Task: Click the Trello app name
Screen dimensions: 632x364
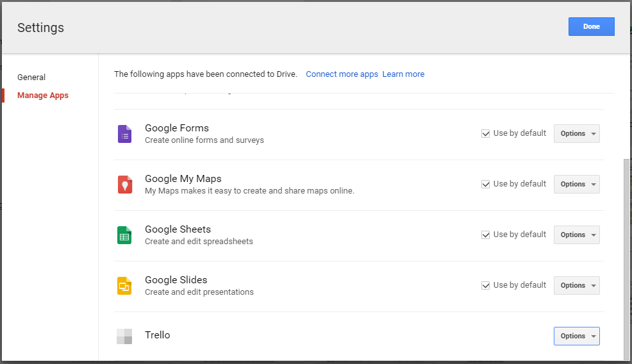Action: tap(158, 335)
